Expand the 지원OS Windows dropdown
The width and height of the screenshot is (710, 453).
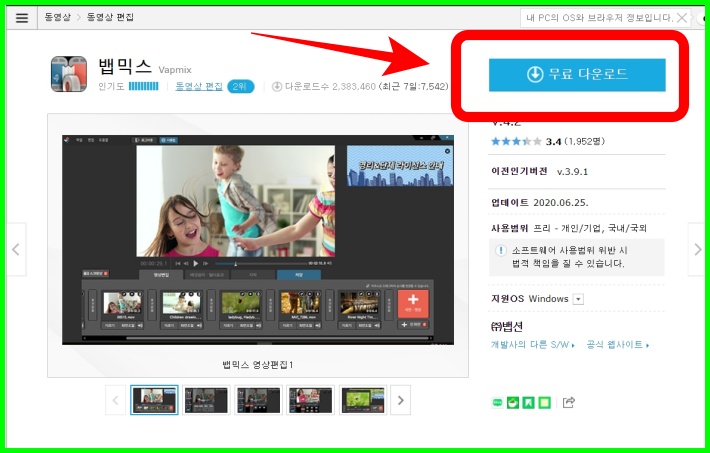point(578,299)
